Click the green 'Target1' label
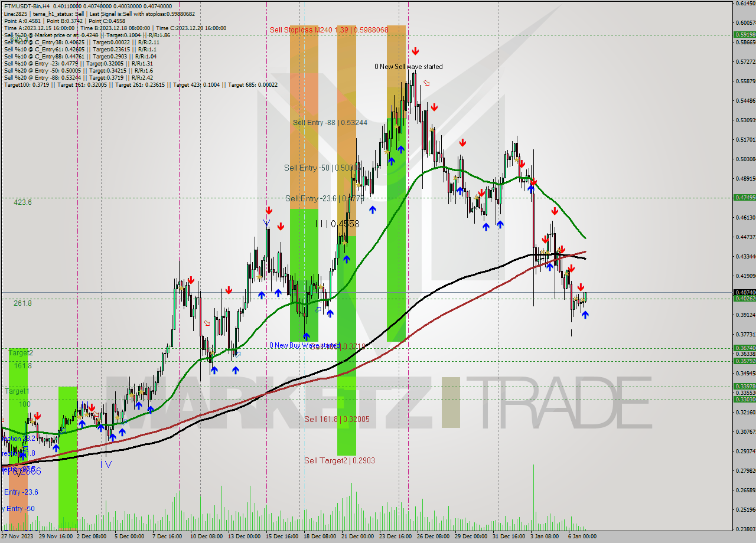The image size is (756, 543). click(17, 391)
